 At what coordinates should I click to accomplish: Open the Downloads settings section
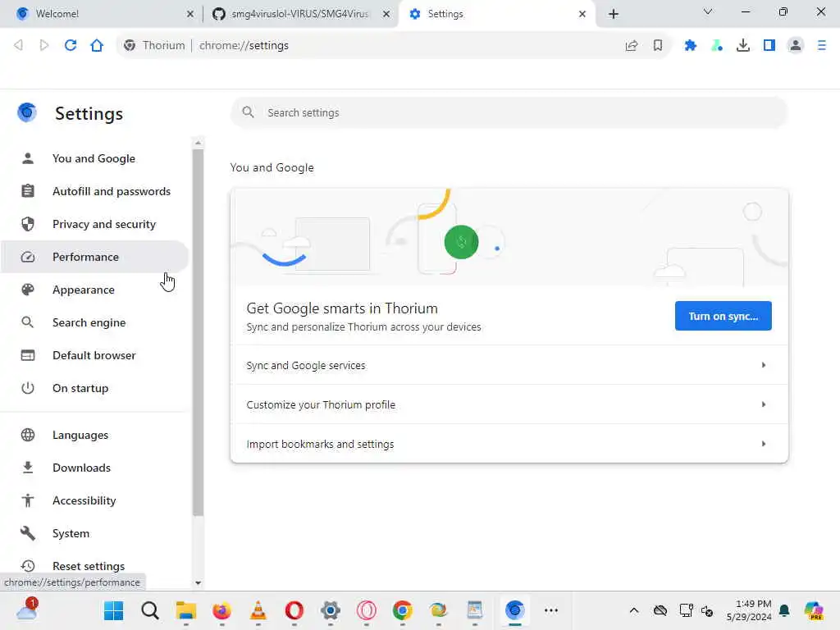pyautogui.click(x=94, y=468)
